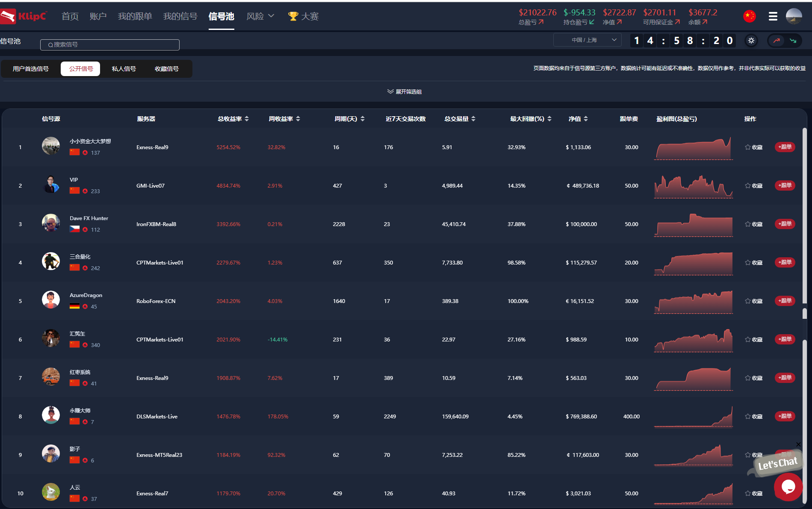Expand the 风险 menu dropdown
Screen dimensions: 812x509
(x=260, y=16)
